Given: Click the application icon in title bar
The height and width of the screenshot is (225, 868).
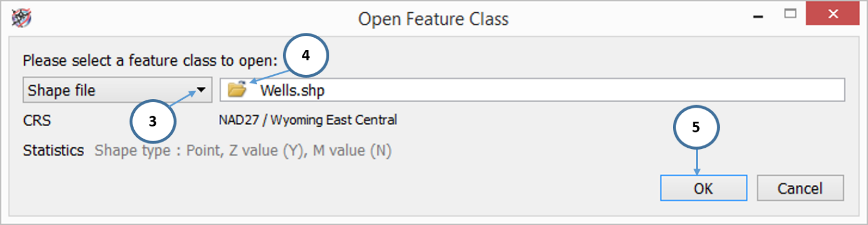Looking at the screenshot, I should [21, 18].
